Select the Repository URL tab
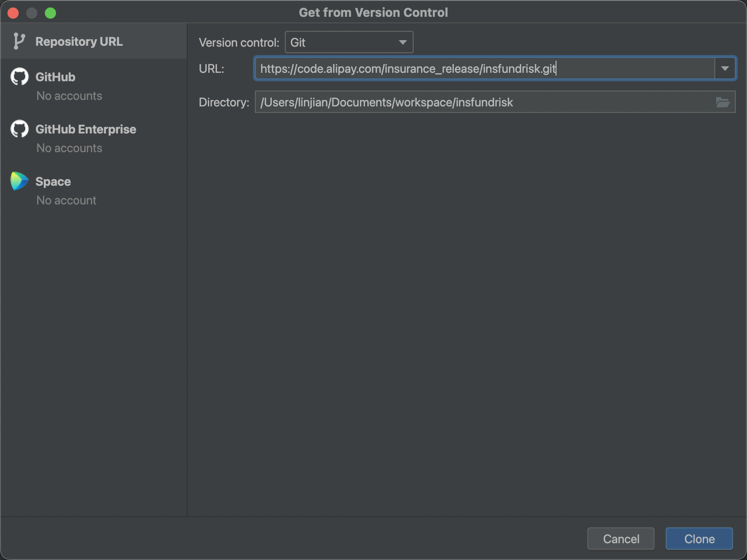 tap(93, 41)
